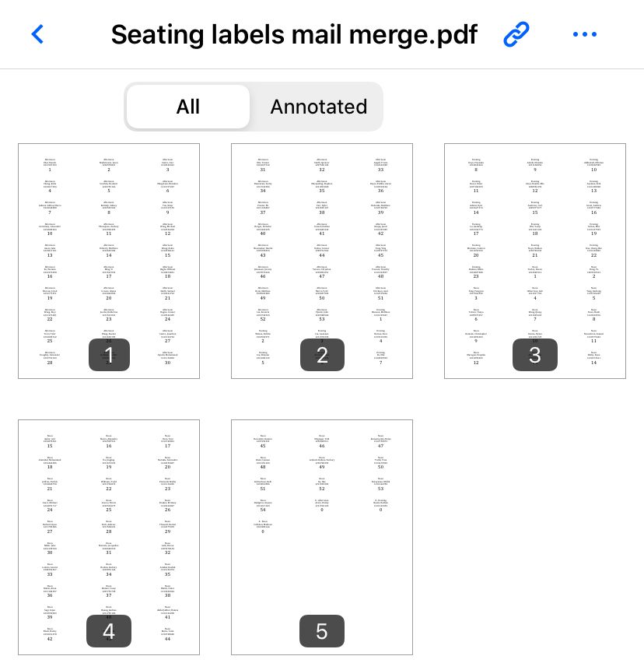Image resolution: width=644 pixels, height=670 pixels.
Task: Click seat label 47 on page 5 thumbnail
Action: click(x=381, y=445)
